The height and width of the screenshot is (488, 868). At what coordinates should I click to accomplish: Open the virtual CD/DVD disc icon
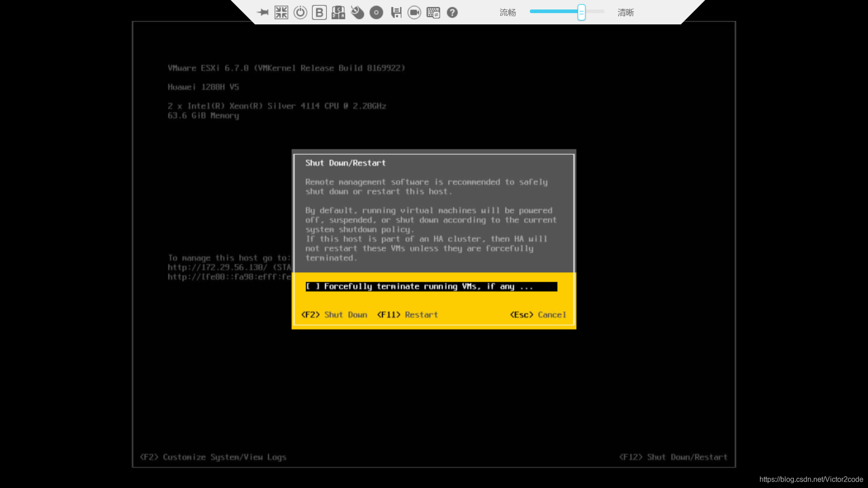376,12
